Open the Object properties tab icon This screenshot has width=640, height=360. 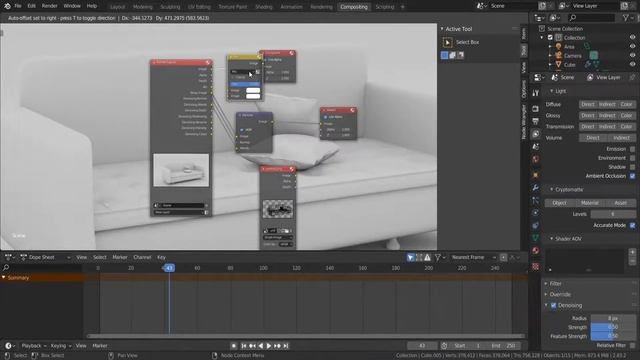(x=536, y=175)
